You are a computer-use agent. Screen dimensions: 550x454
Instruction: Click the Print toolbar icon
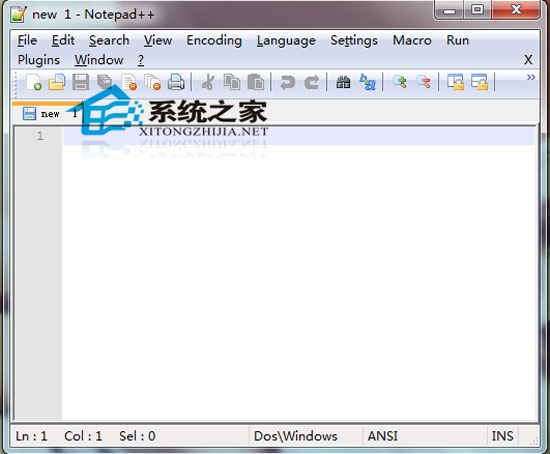(x=176, y=82)
